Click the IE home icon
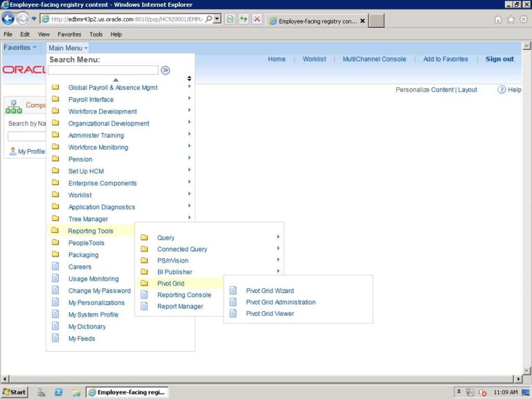The width and height of the screenshot is (532, 399). point(498,19)
